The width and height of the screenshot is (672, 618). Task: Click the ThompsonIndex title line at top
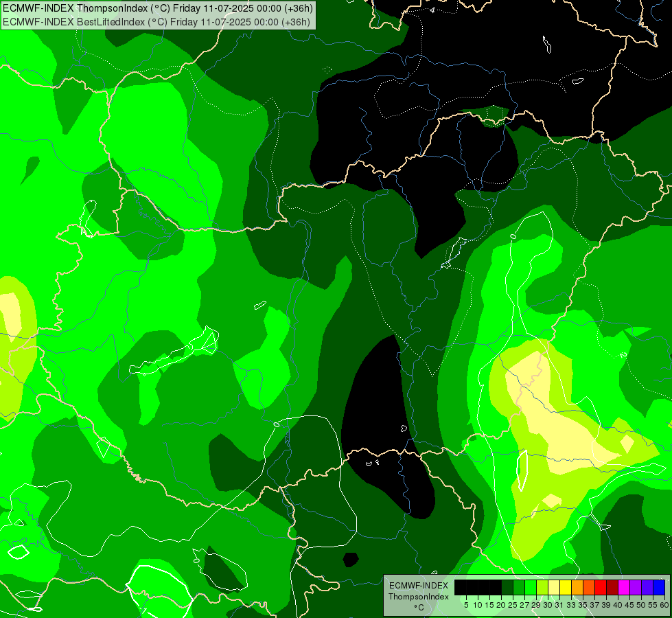(158, 8)
